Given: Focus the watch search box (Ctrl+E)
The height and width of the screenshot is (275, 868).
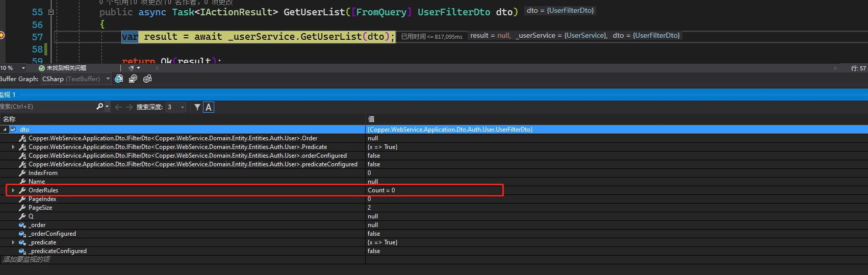Looking at the screenshot, I should click(x=47, y=107).
